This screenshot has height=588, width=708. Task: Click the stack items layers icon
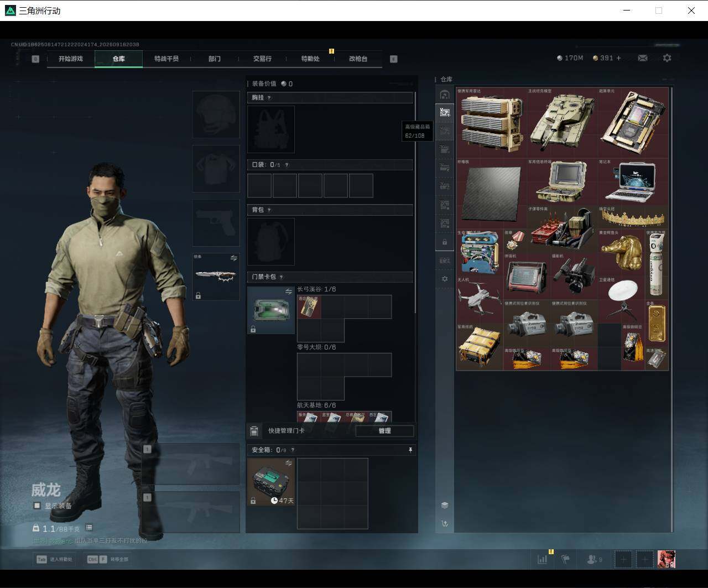[445, 505]
